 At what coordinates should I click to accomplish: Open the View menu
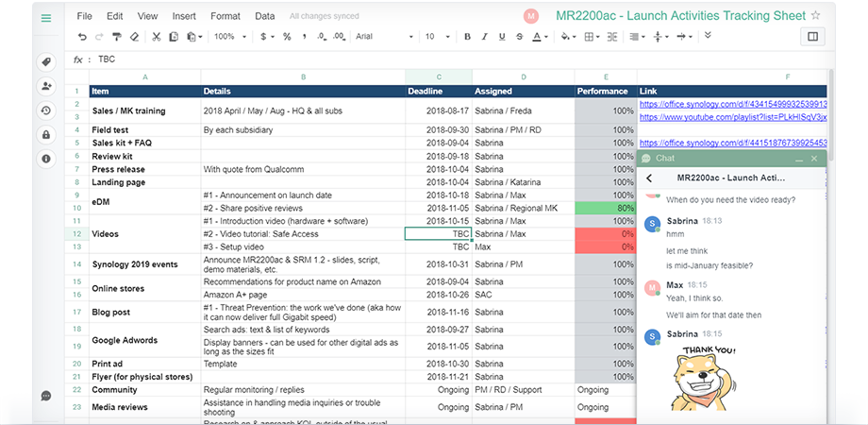(147, 16)
